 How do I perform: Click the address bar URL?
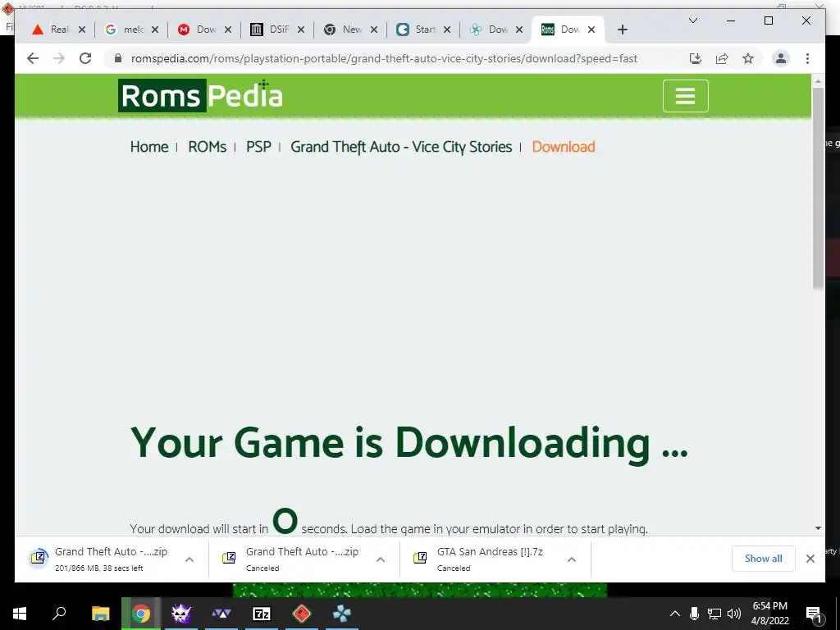pos(384,58)
